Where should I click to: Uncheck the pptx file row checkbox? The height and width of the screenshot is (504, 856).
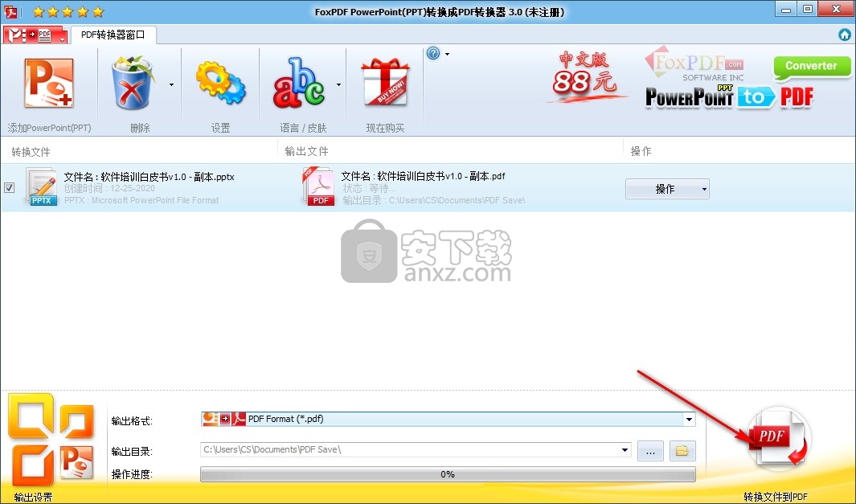(9, 188)
